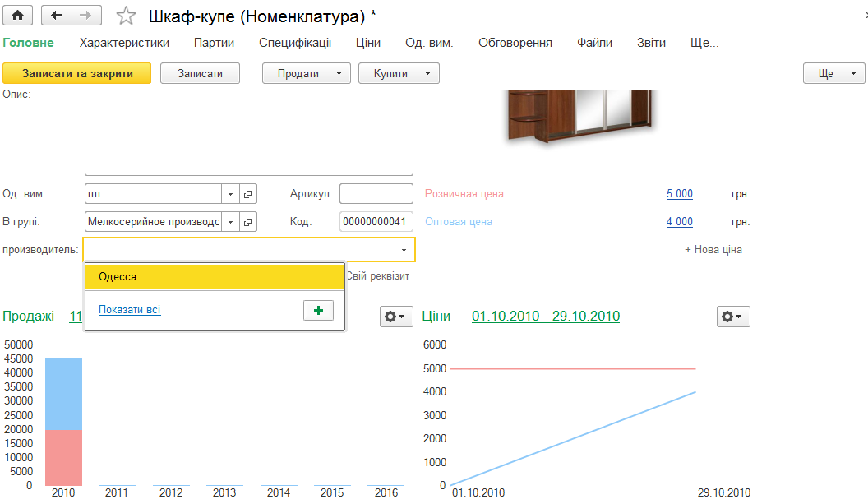Open the wholesale price 4 000 link
Screen dimensions: 868x504
680,221
